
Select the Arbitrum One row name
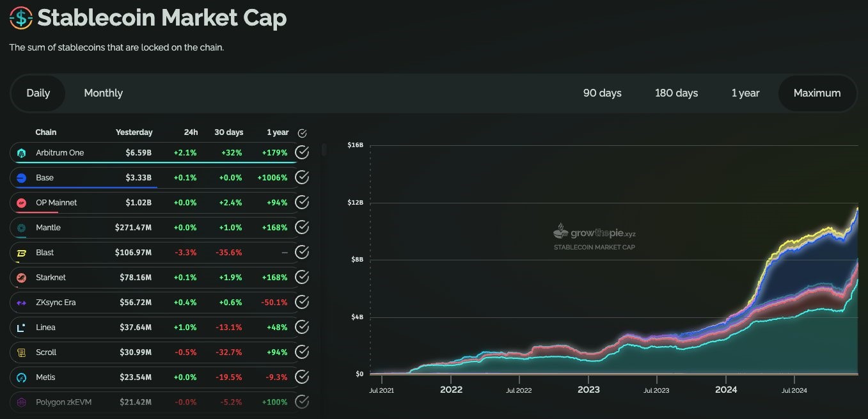[x=59, y=153]
